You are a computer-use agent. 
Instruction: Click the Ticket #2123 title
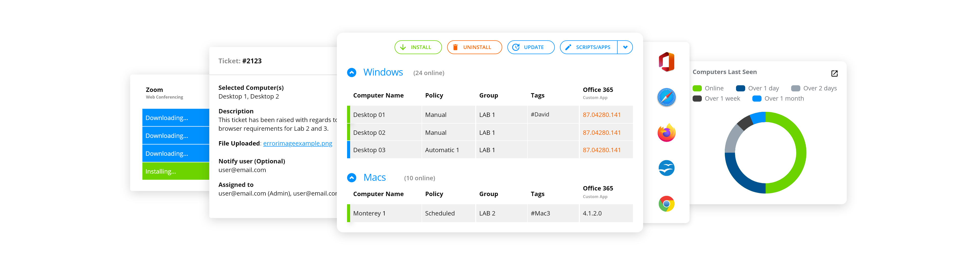pos(240,61)
